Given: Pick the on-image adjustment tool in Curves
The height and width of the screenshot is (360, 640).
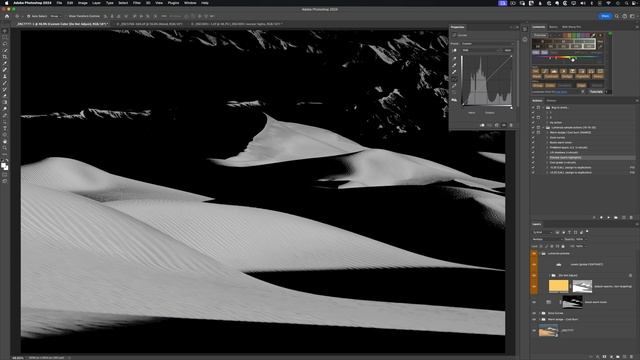Looking at the screenshot, I should click(x=454, y=50).
